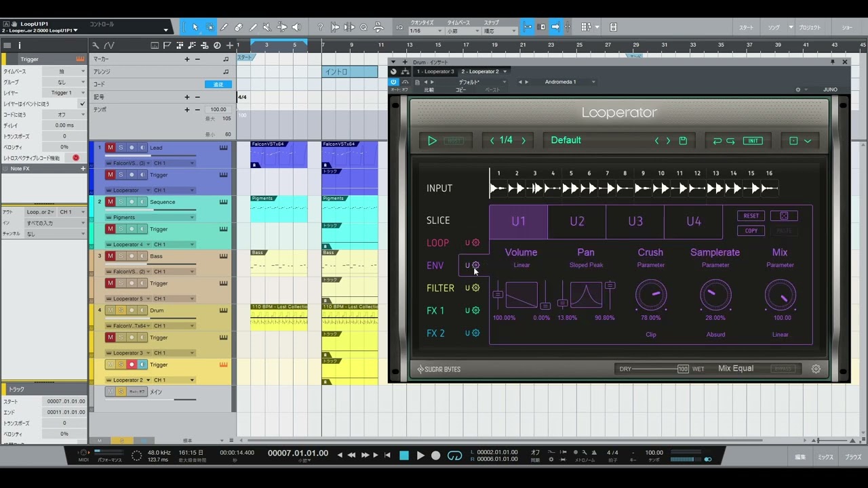This screenshot has height=488, width=868.
Task: Click the RESET button in Looperator
Action: tap(751, 216)
